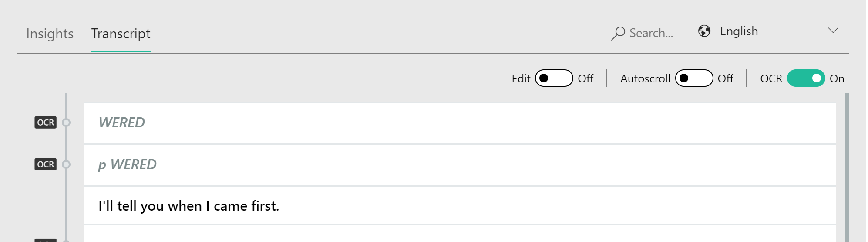Click the partially visible OCR badge at bottom

point(46,240)
